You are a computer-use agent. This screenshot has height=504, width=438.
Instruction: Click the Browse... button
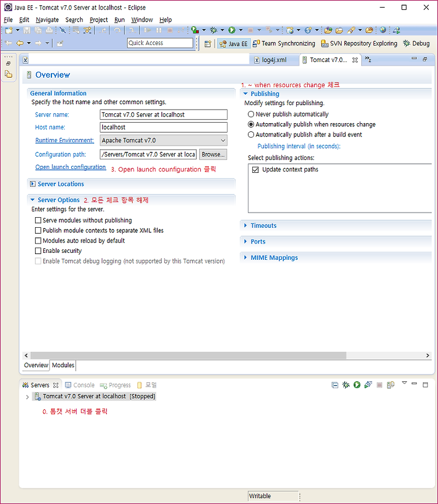[213, 155]
